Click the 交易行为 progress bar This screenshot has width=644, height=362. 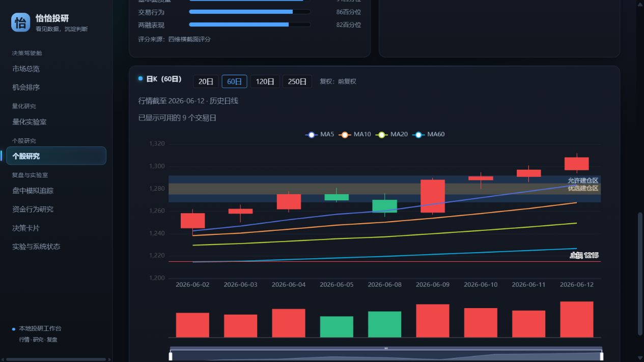(x=249, y=11)
